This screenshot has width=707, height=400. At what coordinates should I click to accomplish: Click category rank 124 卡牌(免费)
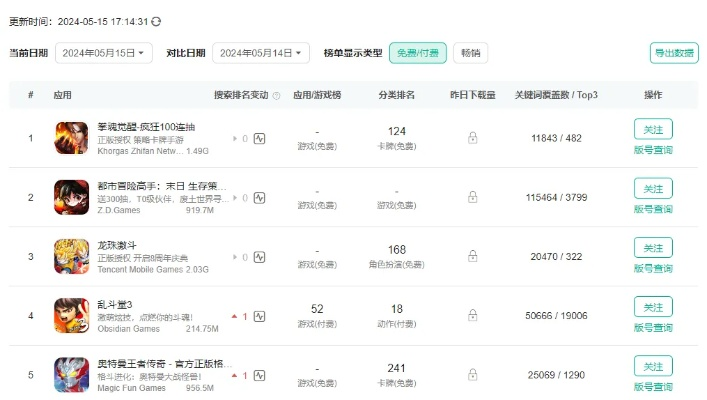coord(397,138)
